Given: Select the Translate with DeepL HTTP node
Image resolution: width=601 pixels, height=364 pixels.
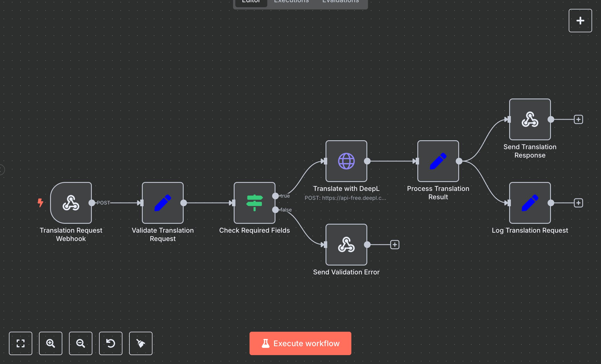Looking at the screenshot, I should (x=346, y=161).
